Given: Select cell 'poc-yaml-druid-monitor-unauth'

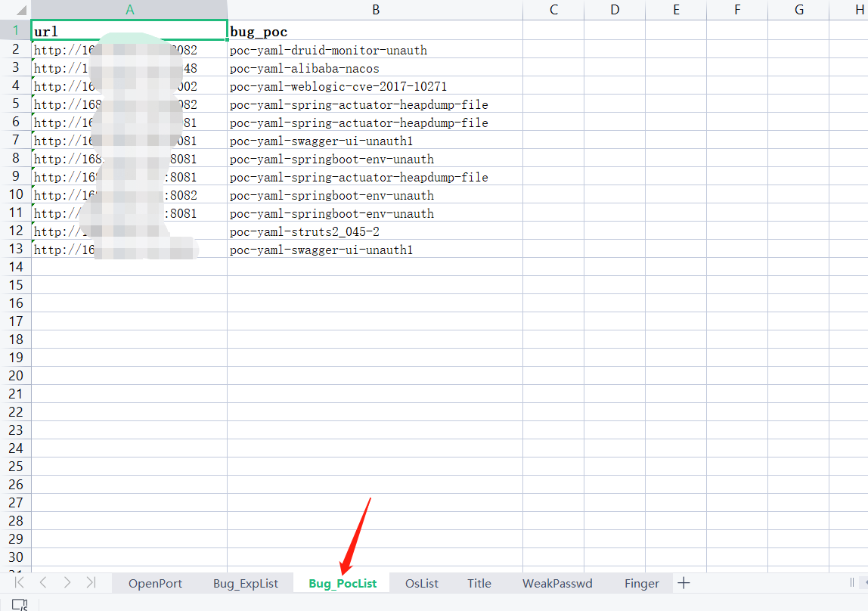Looking at the screenshot, I should 375,50.
